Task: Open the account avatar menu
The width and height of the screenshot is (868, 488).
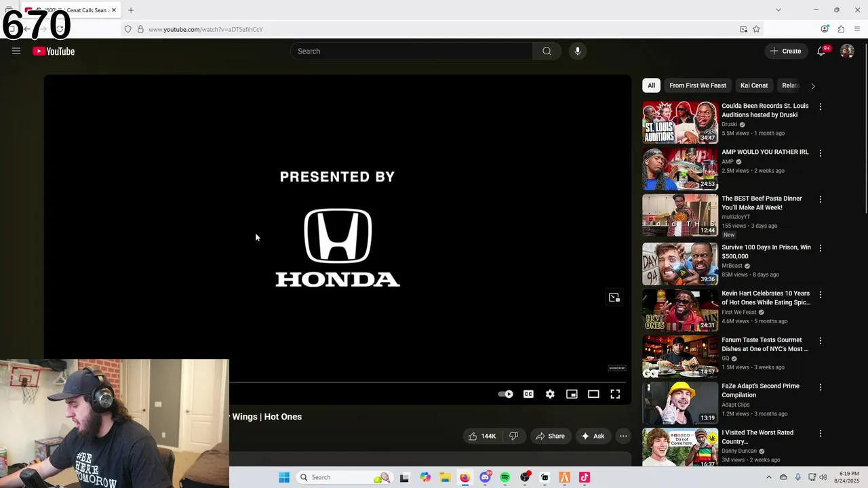Action: coord(847,51)
